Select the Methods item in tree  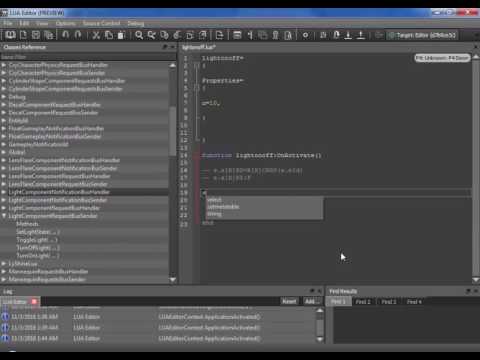[27, 224]
